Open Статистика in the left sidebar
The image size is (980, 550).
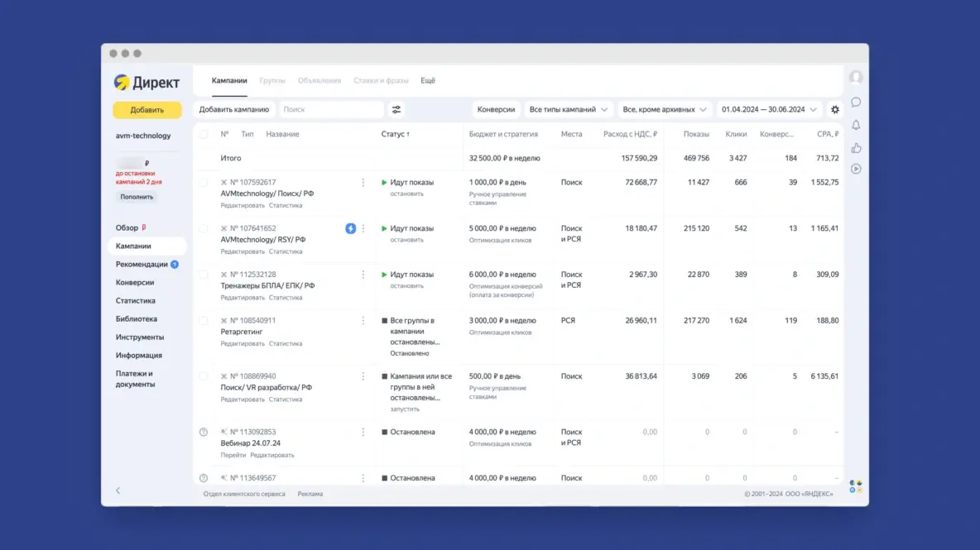[136, 301]
